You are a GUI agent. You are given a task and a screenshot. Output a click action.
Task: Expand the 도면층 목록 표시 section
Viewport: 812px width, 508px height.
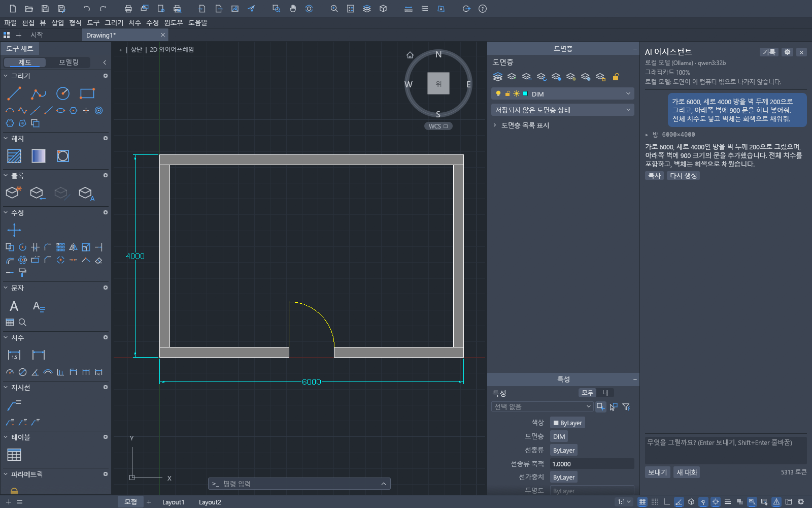(522, 125)
